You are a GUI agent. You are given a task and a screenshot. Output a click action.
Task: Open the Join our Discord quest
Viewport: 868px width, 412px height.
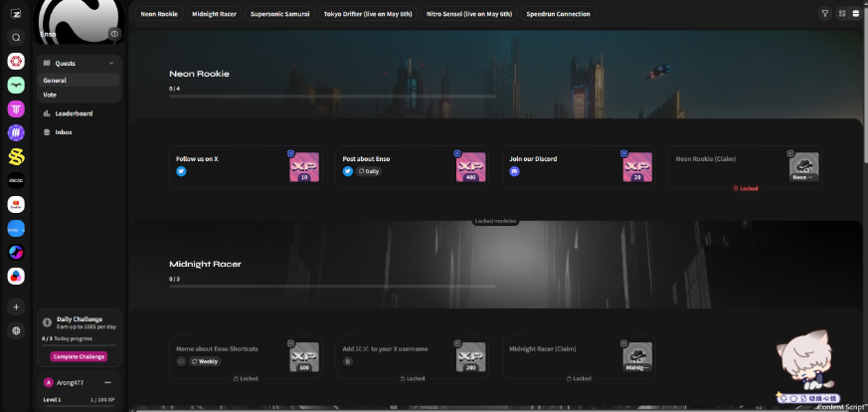[x=579, y=166]
